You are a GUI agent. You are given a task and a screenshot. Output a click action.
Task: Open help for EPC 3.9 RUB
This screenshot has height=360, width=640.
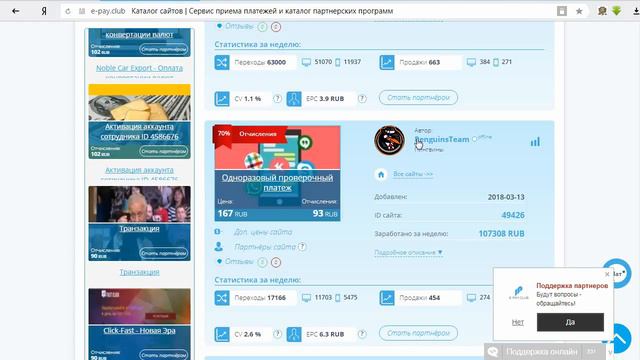tap(362, 99)
